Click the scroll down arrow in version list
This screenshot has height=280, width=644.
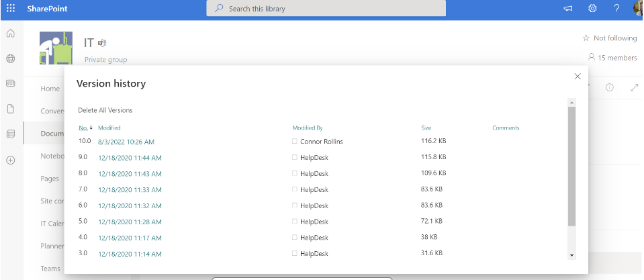(x=571, y=255)
